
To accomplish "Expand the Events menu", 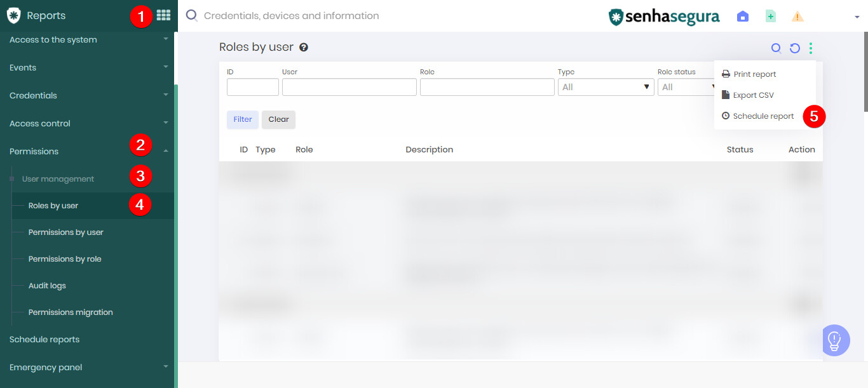I will tap(87, 67).
